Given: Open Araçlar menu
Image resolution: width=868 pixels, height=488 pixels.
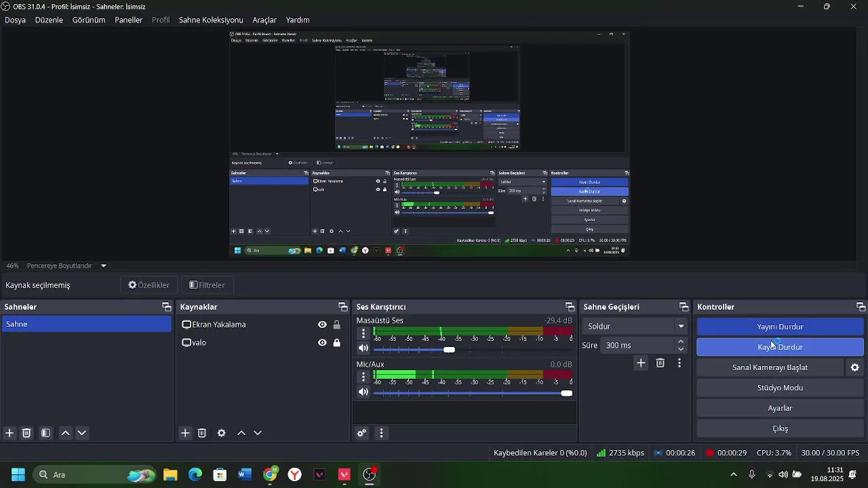Looking at the screenshot, I should point(264,20).
